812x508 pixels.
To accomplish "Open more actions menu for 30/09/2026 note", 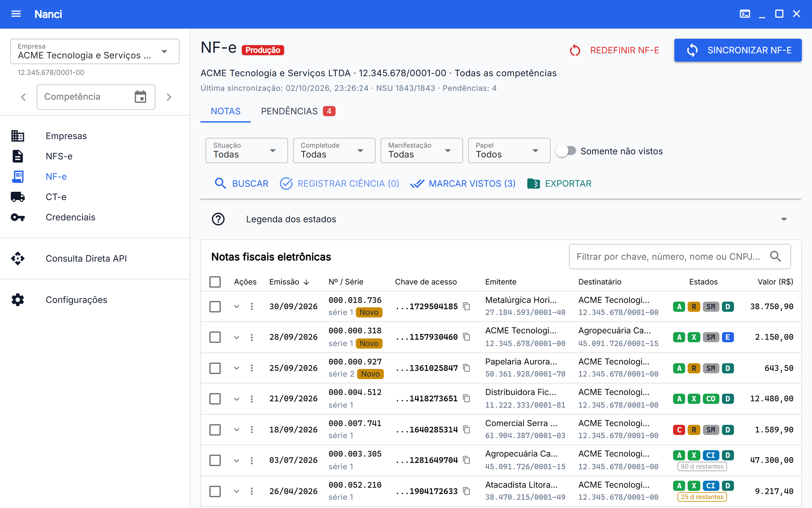I will (252, 306).
